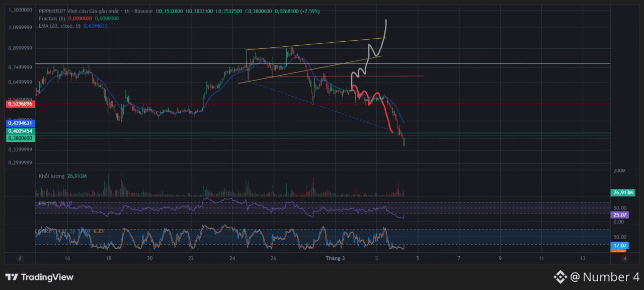The width and height of the screenshot is (644, 290).
Task: Click the orange 6.23 Stoch legend value
Action: click(98, 231)
